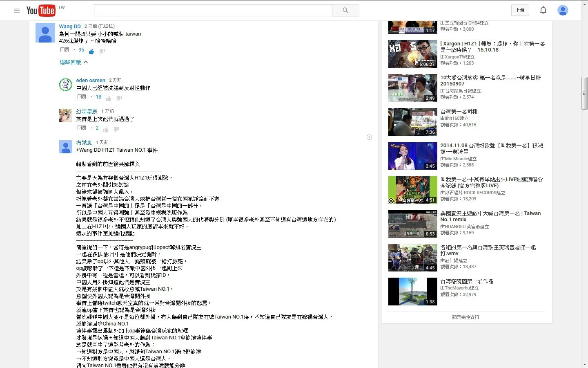588x368 pixels.
Task: Reply to 幻羽星辰's comment
Action: (82, 128)
